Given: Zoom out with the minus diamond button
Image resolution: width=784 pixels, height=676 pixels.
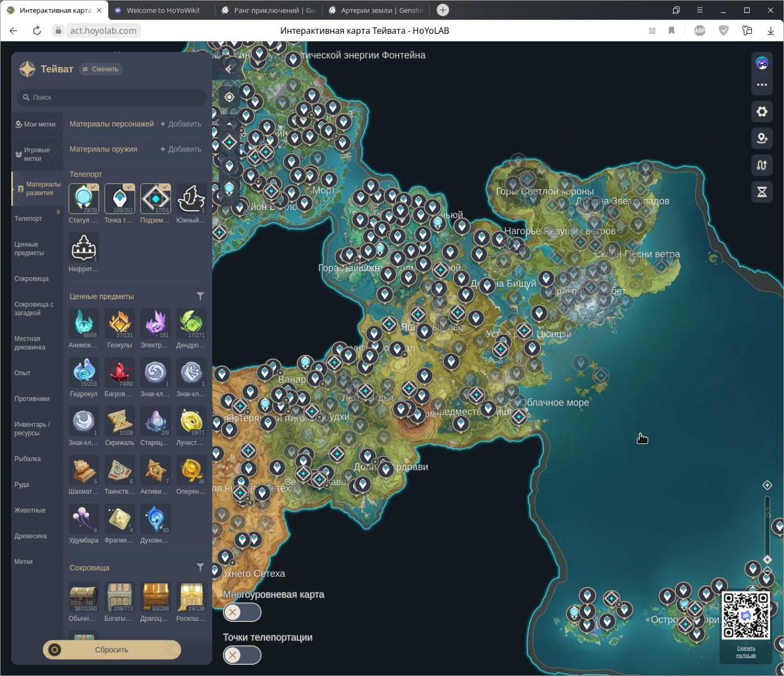Looking at the screenshot, I should click(767, 571).
